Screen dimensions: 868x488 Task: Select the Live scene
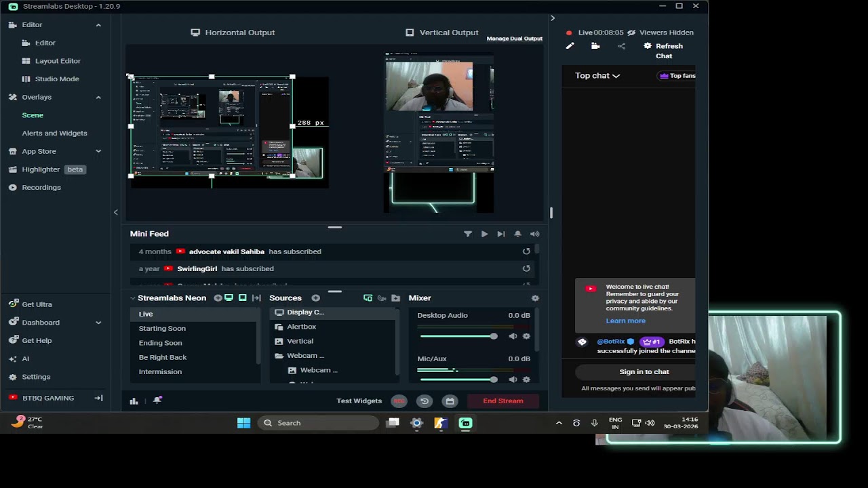[195, 314]
